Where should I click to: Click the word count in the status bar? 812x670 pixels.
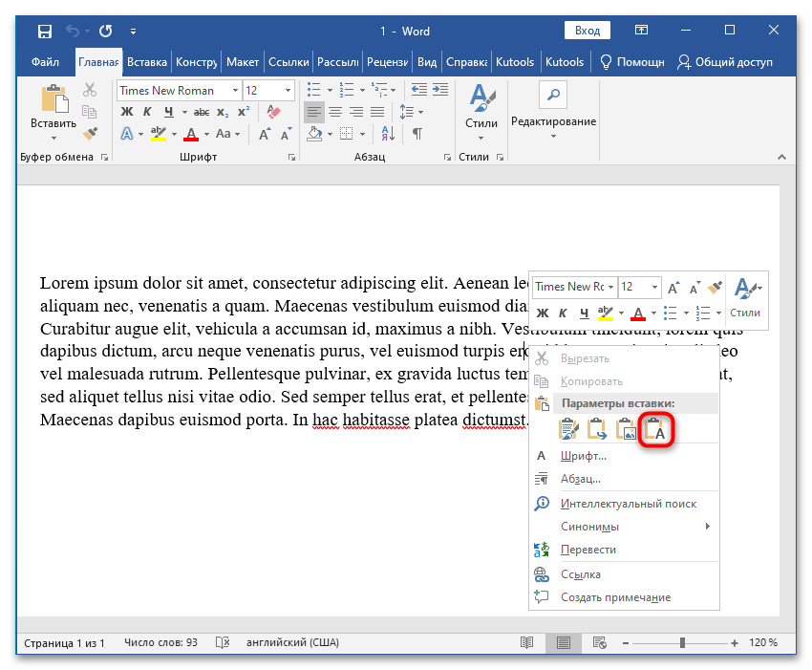coord(160,642)
